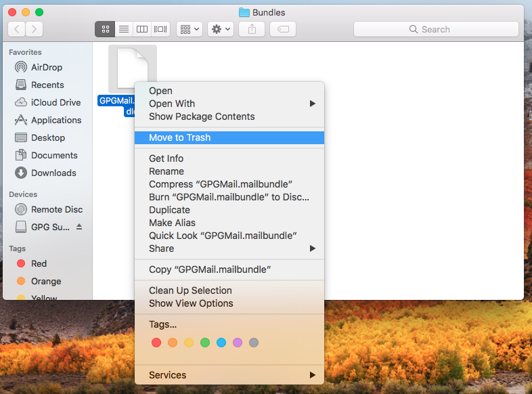Open Recents in the sidebar
Viewport: 532px width, 394px height.
coord(47,85)
